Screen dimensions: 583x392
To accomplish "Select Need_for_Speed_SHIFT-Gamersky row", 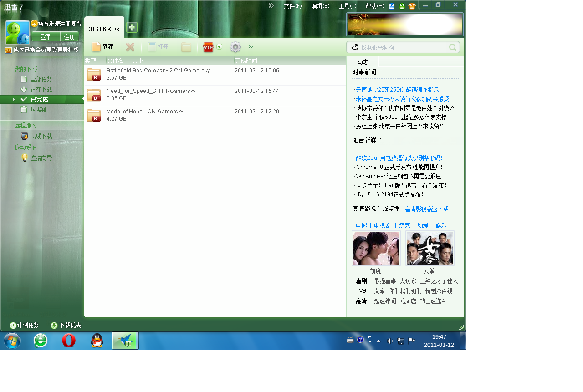I will pos(215,95).
